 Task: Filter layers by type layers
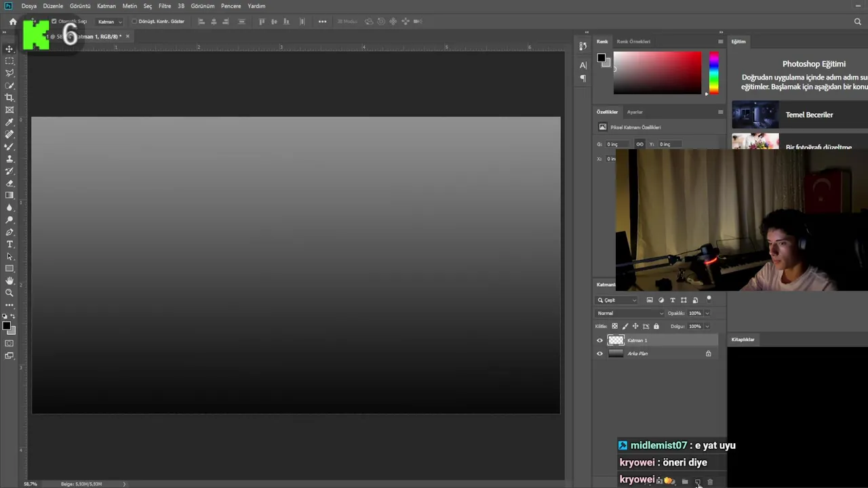point(673,300)
